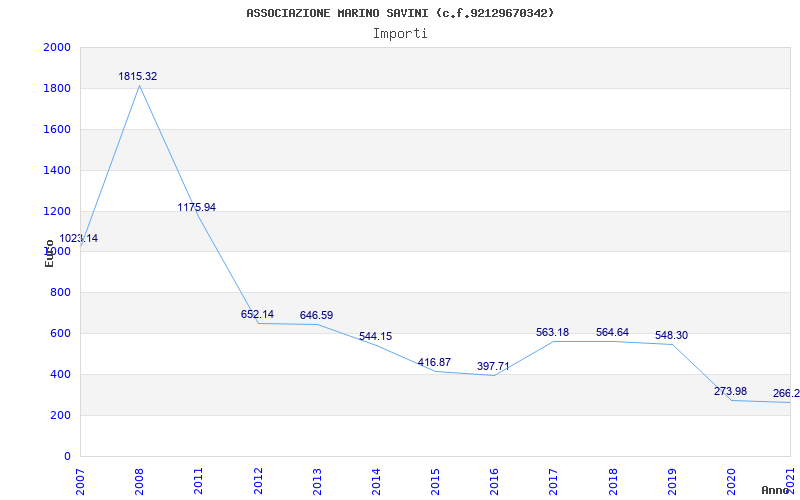Select the 548.30 value label
The image size is (800, 500).
(x=671, y=335)
